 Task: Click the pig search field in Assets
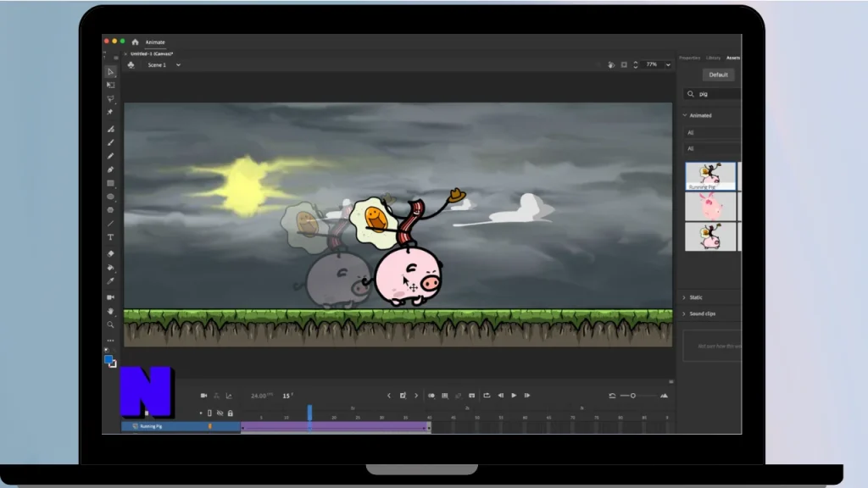pos(713,94)
